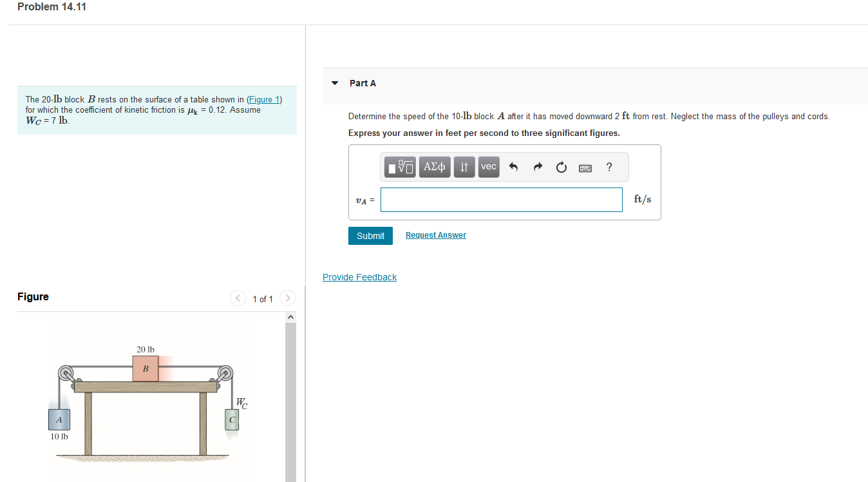
Task: Click the figure scrollbar up arrow
Action: [x=290, y=316]
